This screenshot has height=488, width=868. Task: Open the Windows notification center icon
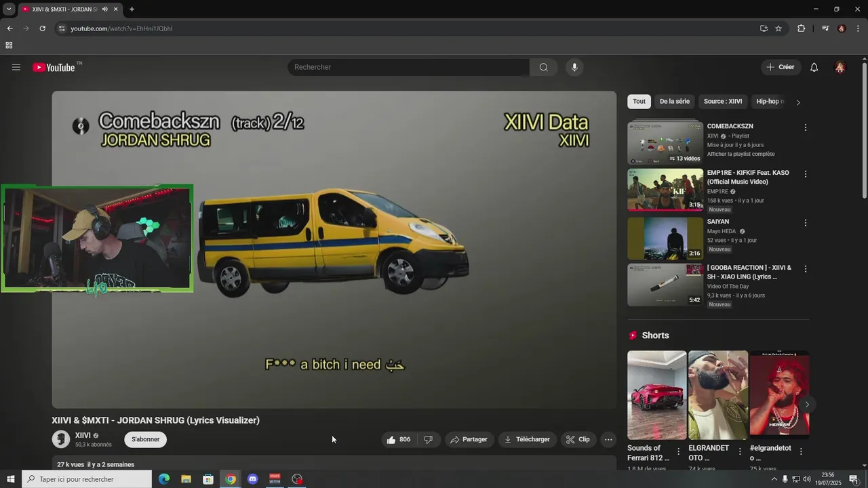pos(854,479)
